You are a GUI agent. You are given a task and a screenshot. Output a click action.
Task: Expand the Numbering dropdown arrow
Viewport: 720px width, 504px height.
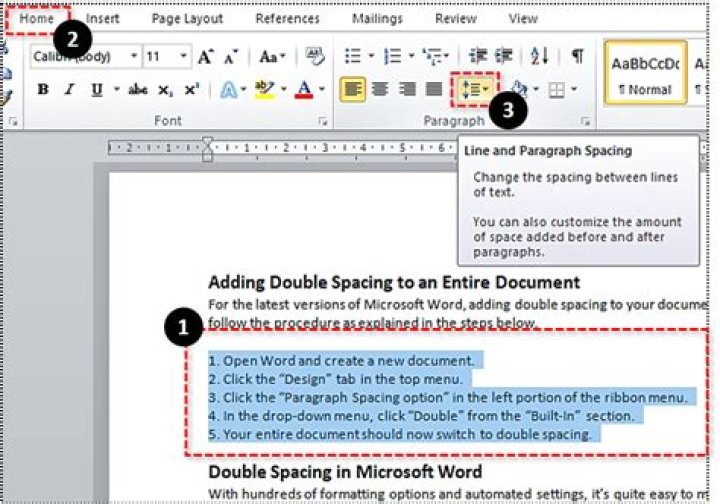click(411, 56)
